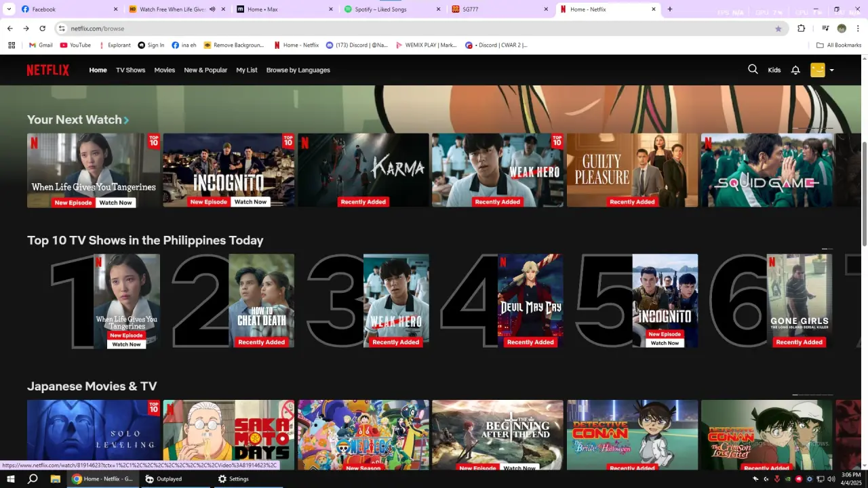Screen dimensions: 868x488
Task: Click the Netflix logo
Action: (x=48, y=70)
